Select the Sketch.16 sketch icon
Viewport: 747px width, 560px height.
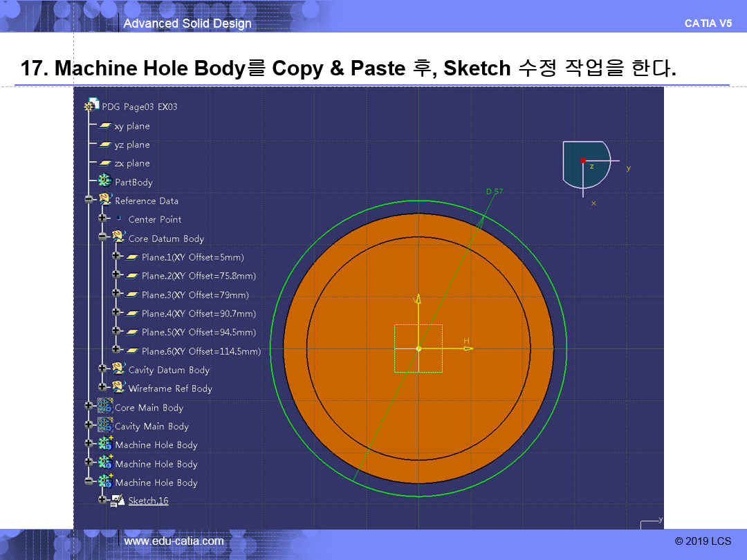click(118, 501)
